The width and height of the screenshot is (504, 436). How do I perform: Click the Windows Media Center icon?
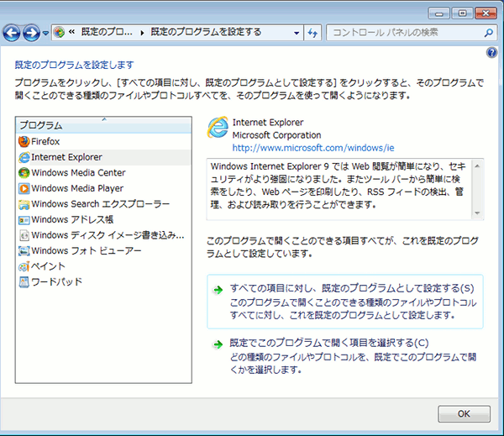point(24,173)
